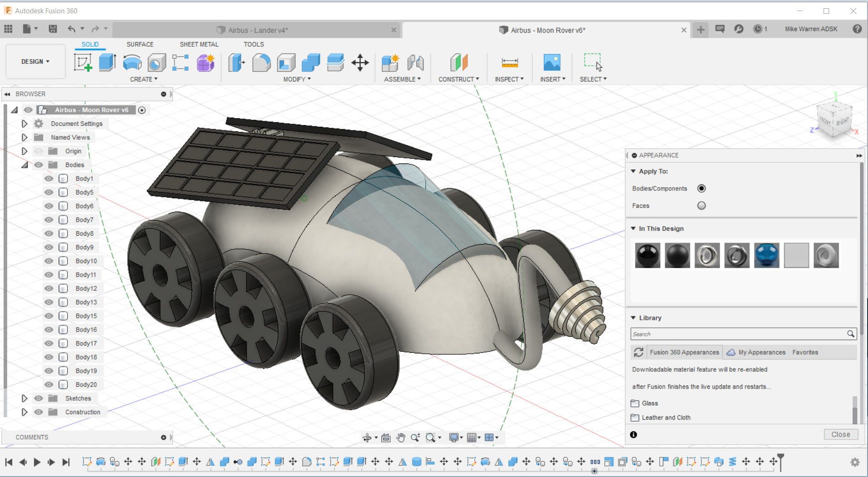Switch to the SURFACE tab
The height and width of the screenshot is (477, 868).
click(140, 44)
